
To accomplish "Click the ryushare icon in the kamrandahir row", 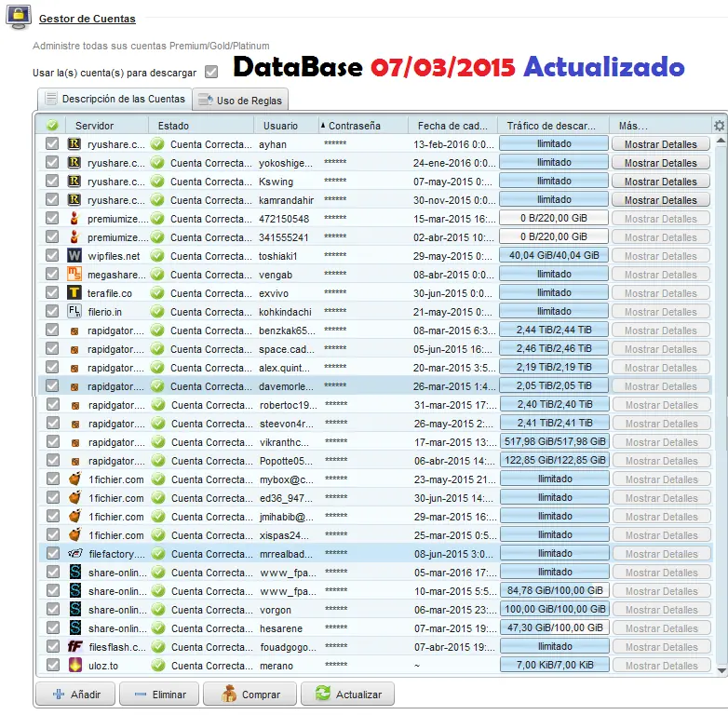I will point(74,199).
